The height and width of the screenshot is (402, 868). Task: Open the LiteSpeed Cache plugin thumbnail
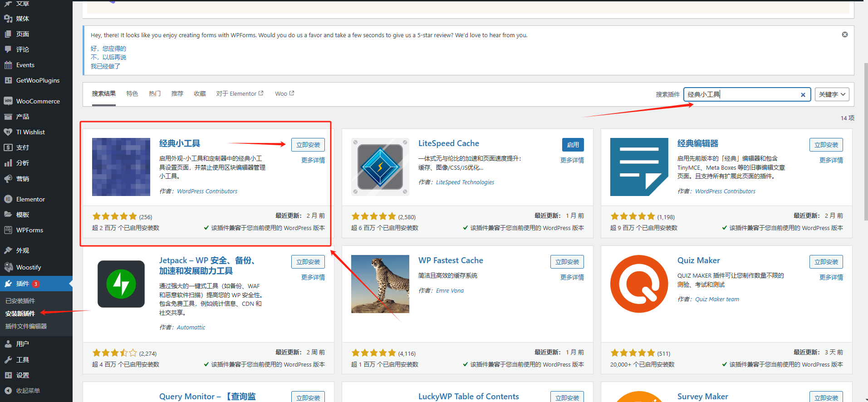(x=380, y=167)
